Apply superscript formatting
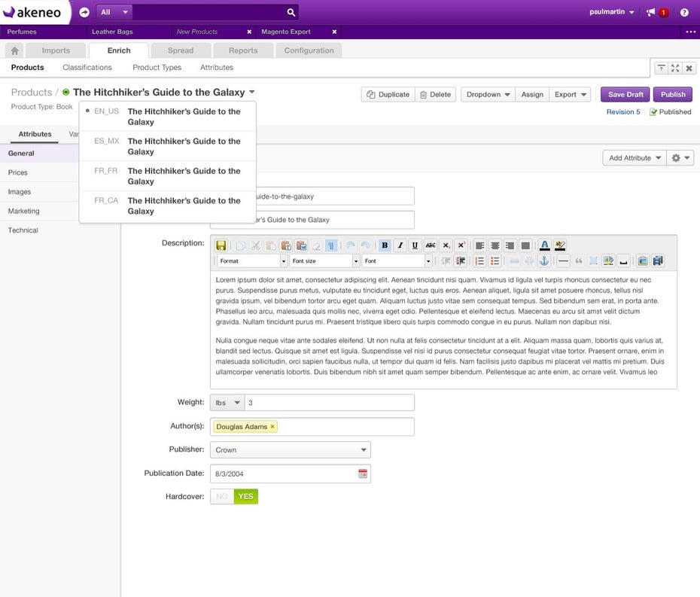700x597 pixels. click(461, 245)
